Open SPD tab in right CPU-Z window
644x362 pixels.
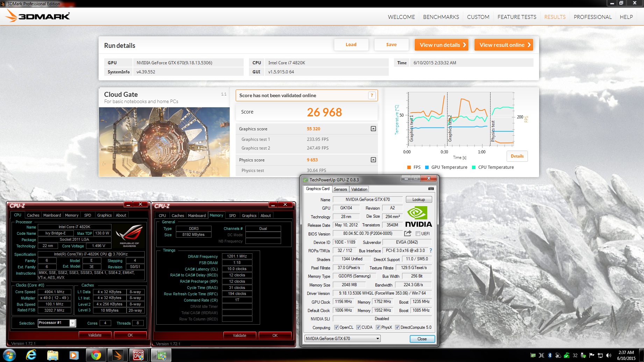point(232,216)
